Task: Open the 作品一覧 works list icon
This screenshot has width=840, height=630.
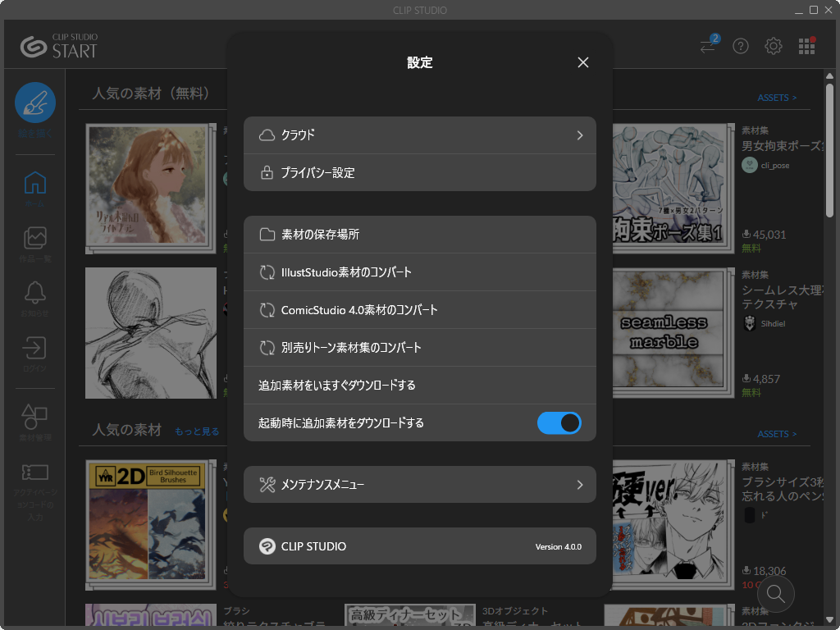Action: 34,238
